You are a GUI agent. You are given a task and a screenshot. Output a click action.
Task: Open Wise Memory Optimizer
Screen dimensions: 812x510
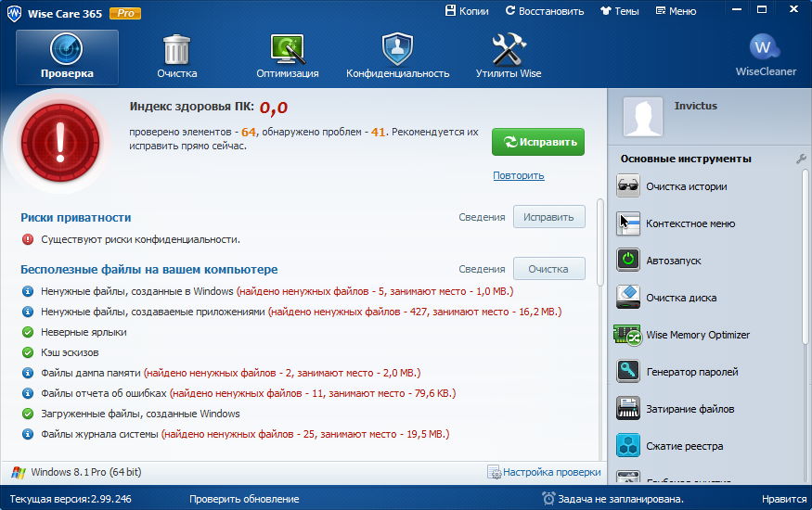click(x=628, y=335)
